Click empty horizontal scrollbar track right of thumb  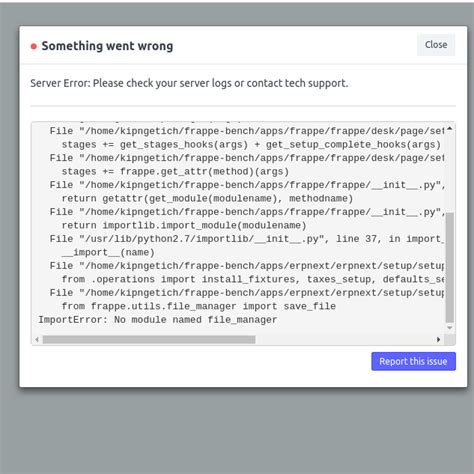pyautogui.click(x=345, y=339)
